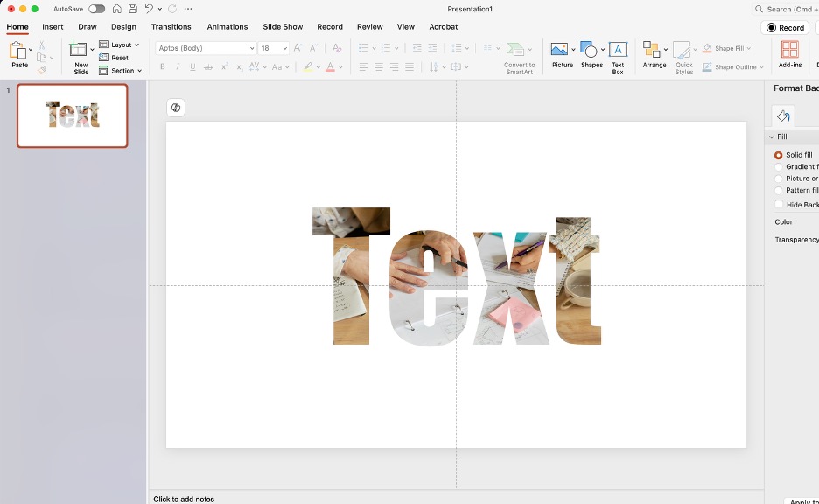Select the Fill paint bucket tab icon
Viewport: 819px width, 504px height.
783,116
